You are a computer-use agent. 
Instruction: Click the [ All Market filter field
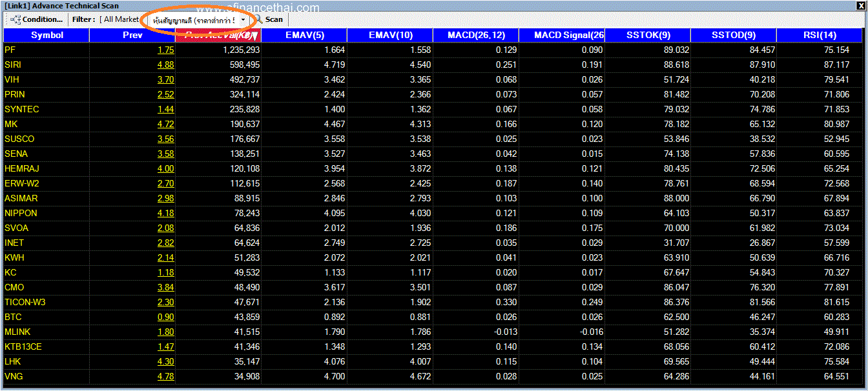coord(119,19)
